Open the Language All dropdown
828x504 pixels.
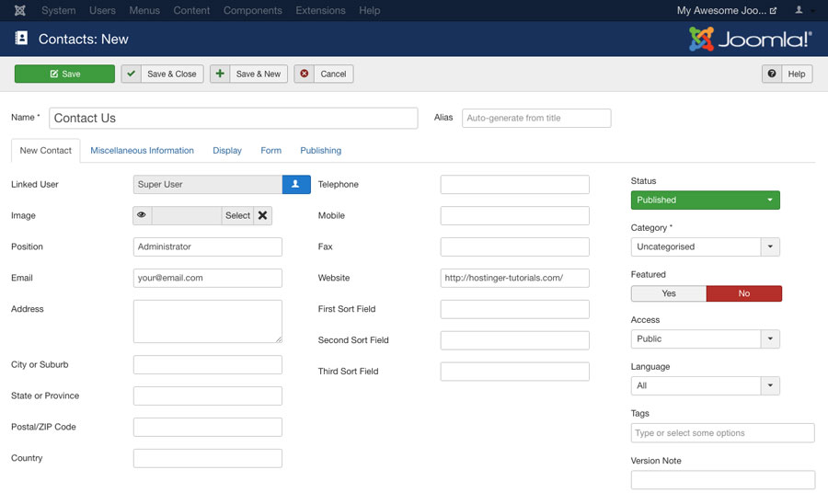[x=705, y=385]
